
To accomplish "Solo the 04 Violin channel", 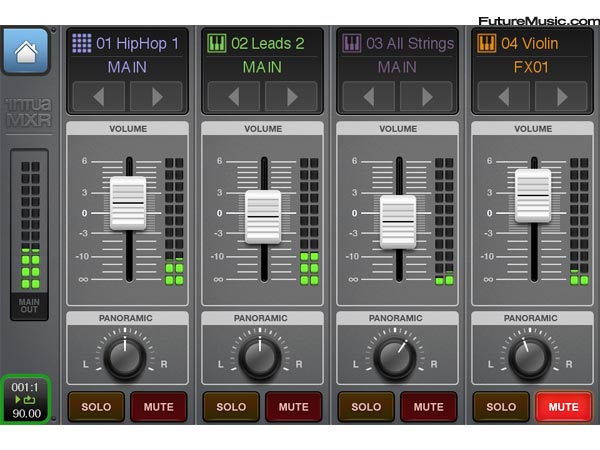I will click(501, 406).
